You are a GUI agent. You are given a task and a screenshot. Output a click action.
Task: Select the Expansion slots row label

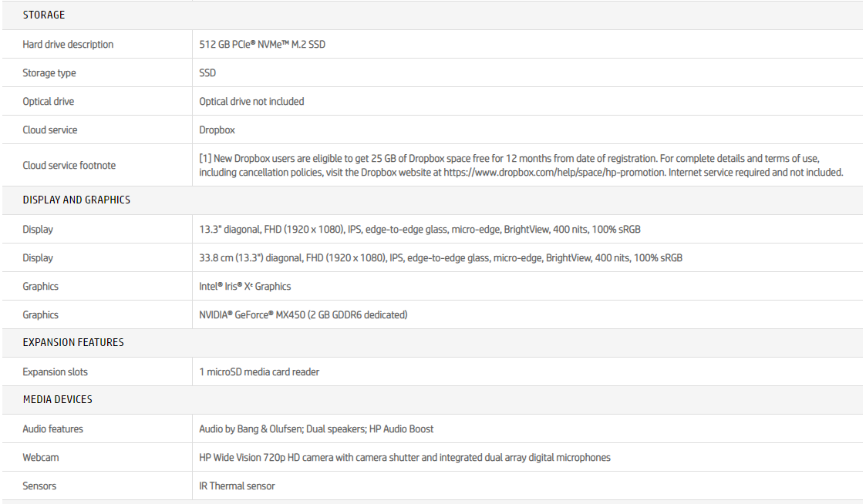coord(56,372)
